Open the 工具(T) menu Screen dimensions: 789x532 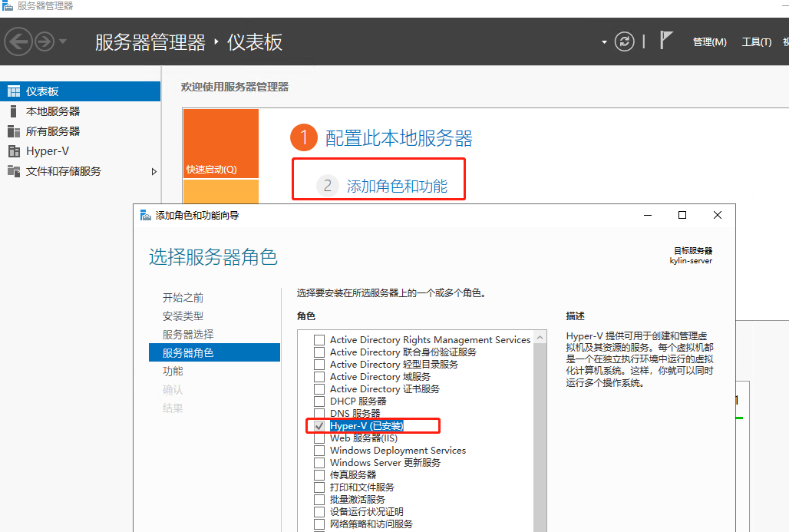tap(756, 42)
